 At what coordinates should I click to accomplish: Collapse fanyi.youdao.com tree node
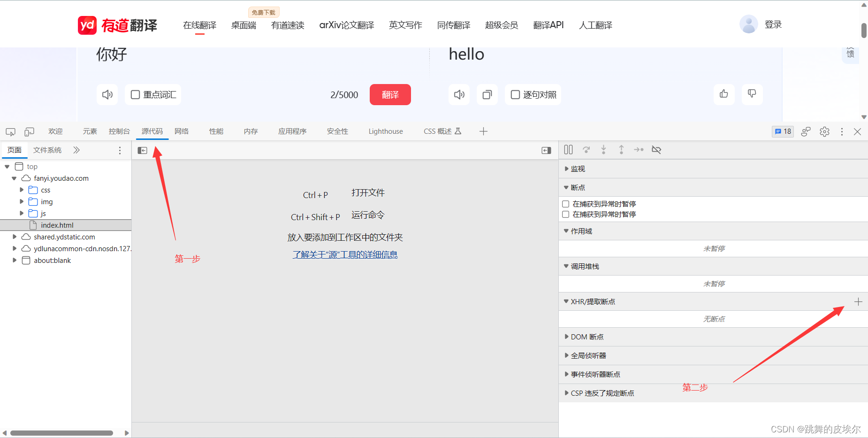click(14, 178)
